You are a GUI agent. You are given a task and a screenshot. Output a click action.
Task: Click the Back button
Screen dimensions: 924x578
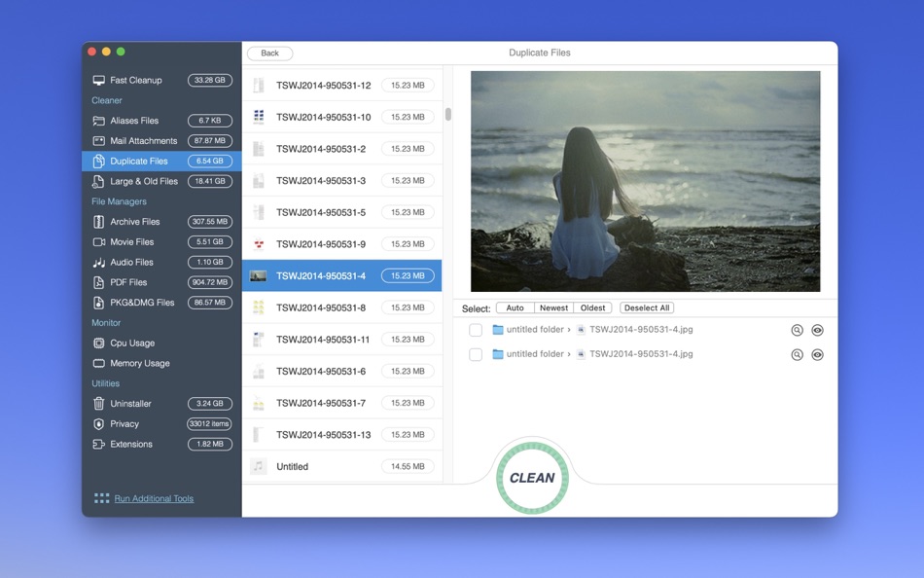pos(269,54)
